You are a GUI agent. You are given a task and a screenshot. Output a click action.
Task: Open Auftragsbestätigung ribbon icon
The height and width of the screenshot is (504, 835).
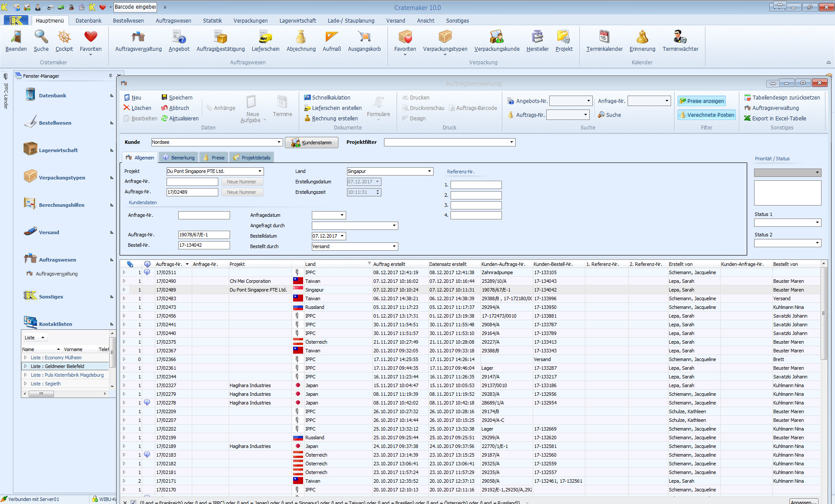pyautogui.click(x=220, y=41)
